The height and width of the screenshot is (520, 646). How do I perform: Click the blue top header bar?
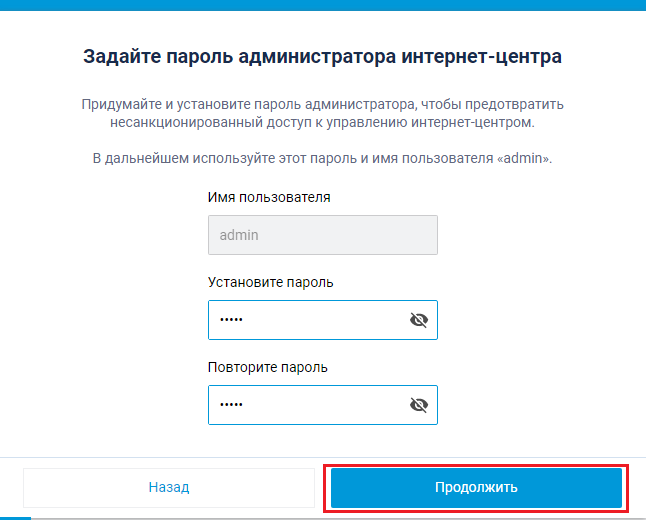coord(323,5)
